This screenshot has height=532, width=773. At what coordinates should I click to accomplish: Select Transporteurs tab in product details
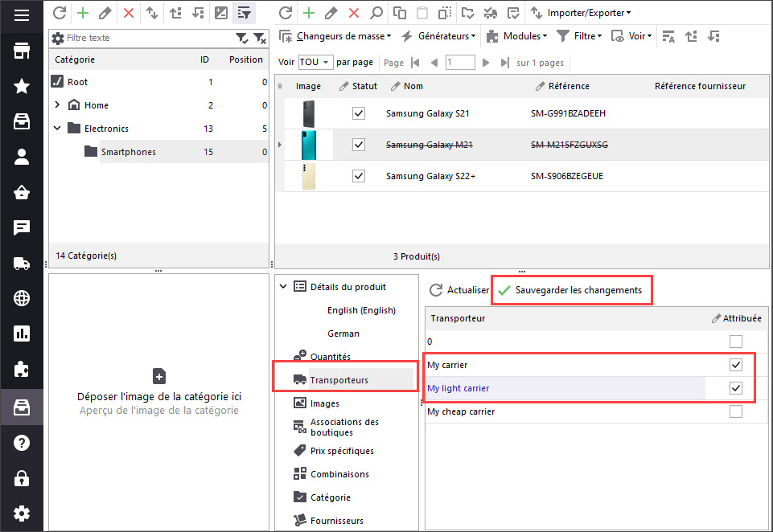click(x=339, y=380)
